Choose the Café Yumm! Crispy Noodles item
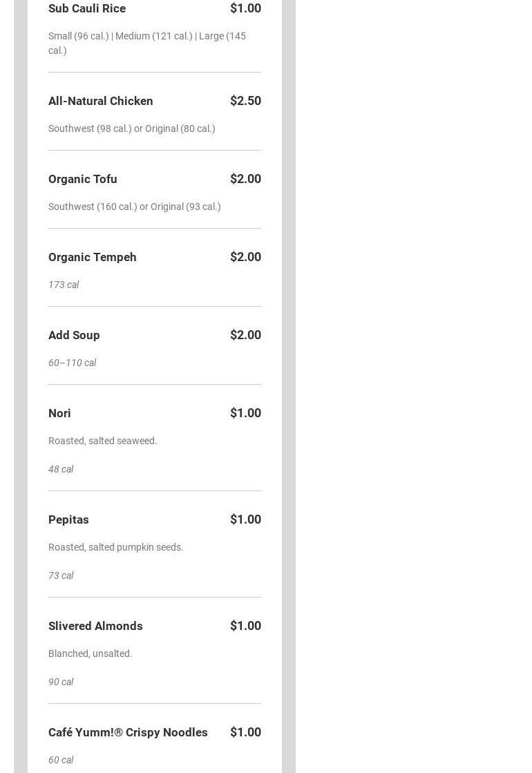The height and width of the screenshot is (773, 532). [x=128, y=732]
